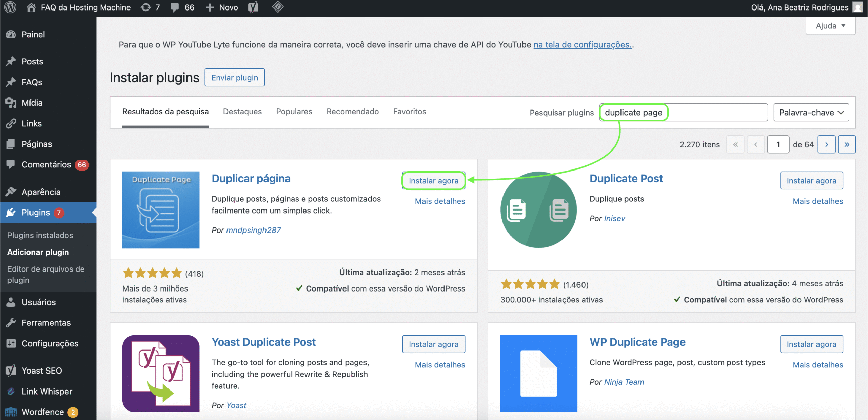This screenshot has height=420, width=868.
Task: Switch to the Destaques tab
Action: tap(242, 112)
